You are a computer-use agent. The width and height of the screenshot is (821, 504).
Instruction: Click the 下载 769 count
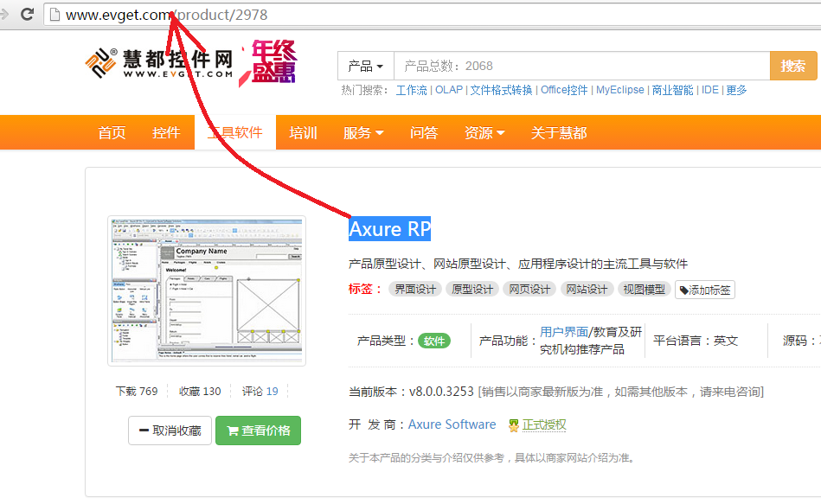[x=137, y=391]
